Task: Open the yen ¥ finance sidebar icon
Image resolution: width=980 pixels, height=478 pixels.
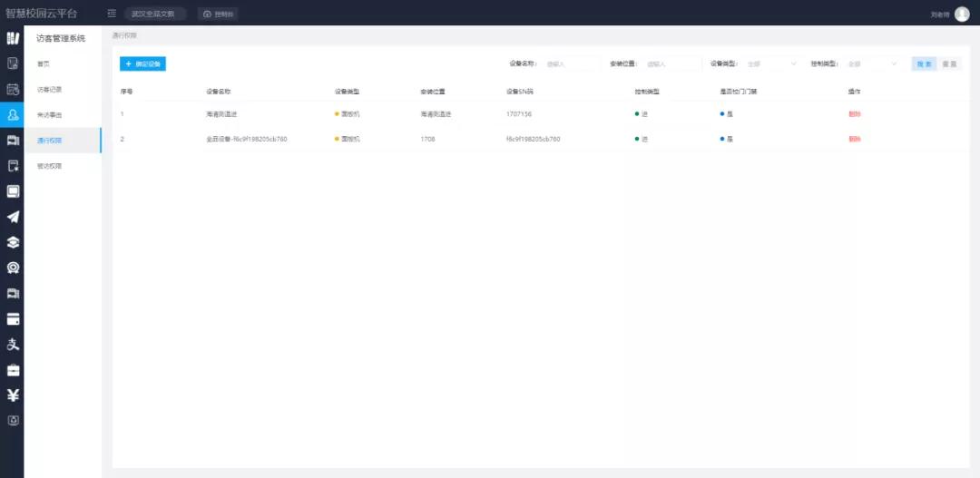Action: (x=13, y=395)
